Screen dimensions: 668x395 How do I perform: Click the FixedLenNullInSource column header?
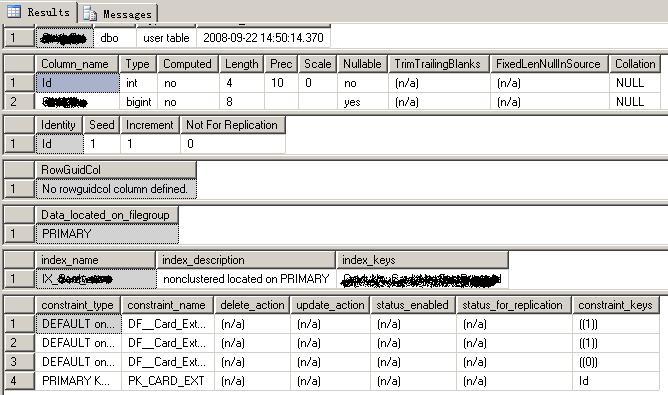549,64
